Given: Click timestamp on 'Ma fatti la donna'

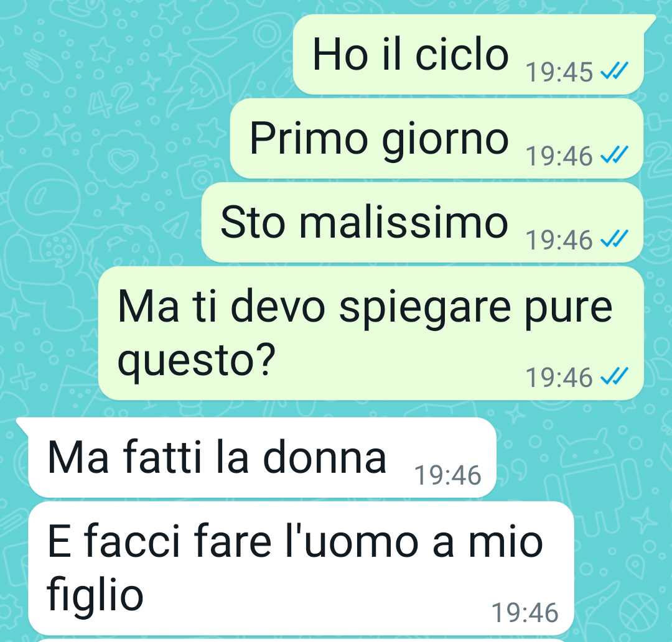Looking at the screenshot, I should [448, 475].
